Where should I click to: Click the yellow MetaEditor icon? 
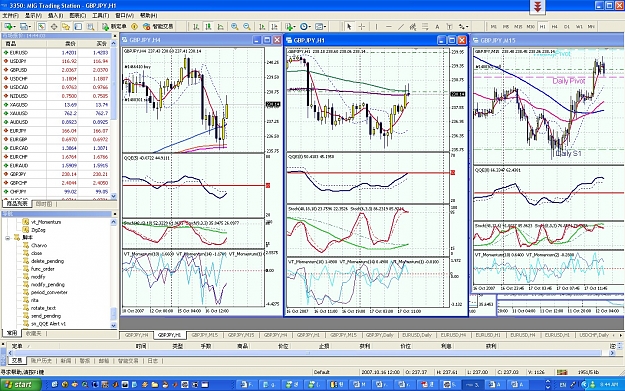coord(134,26)
